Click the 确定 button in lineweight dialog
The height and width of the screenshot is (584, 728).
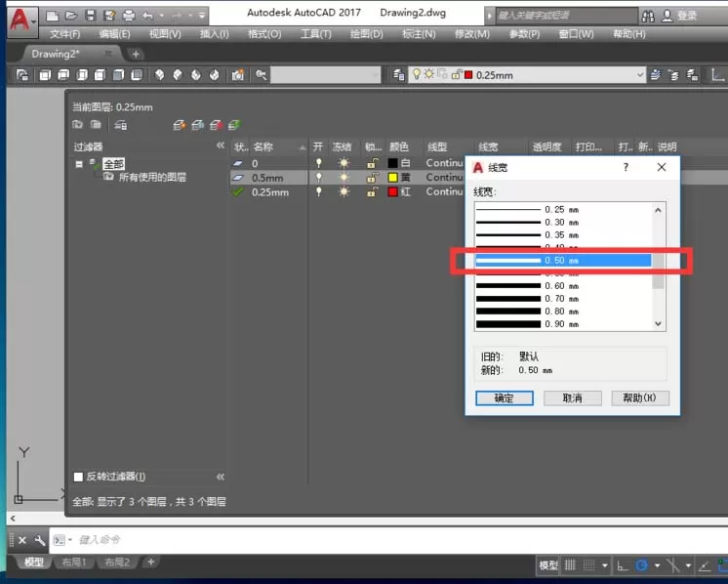click(505, 398)
